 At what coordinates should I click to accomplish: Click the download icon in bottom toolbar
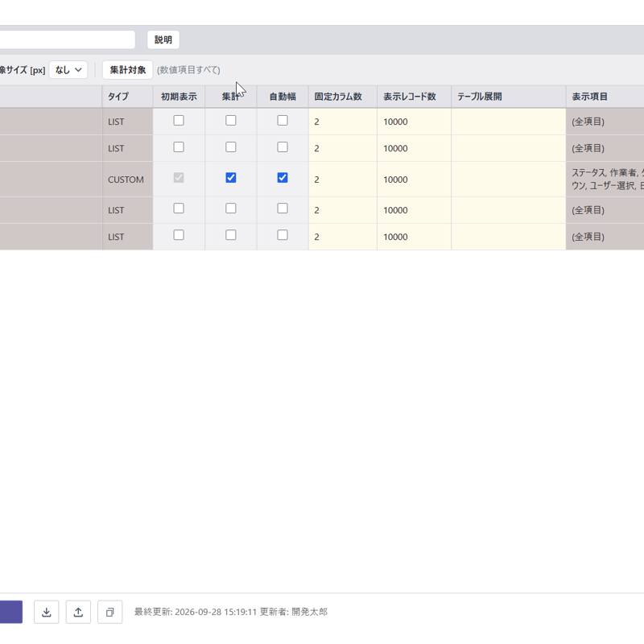47,612
